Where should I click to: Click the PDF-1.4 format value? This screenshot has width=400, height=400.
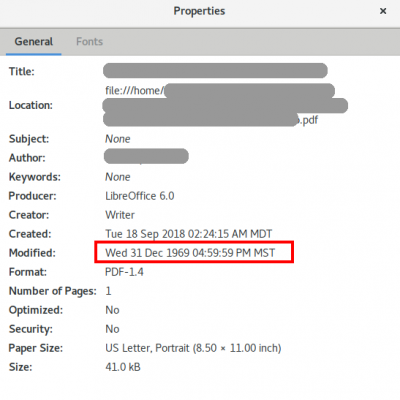124,272
